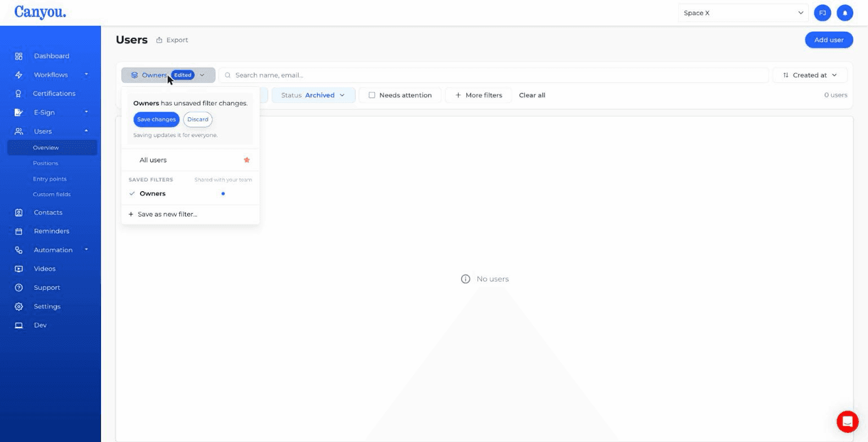Open Entry points under Users
Viewport: 868px width, 442px height.
(x=50, y=179)
